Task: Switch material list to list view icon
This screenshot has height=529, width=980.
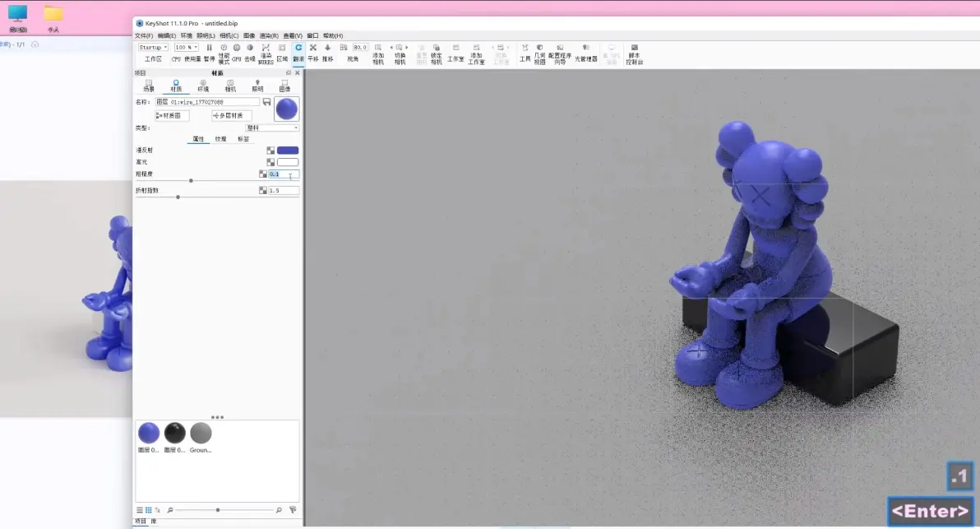Action: click(x=140, y=510)
